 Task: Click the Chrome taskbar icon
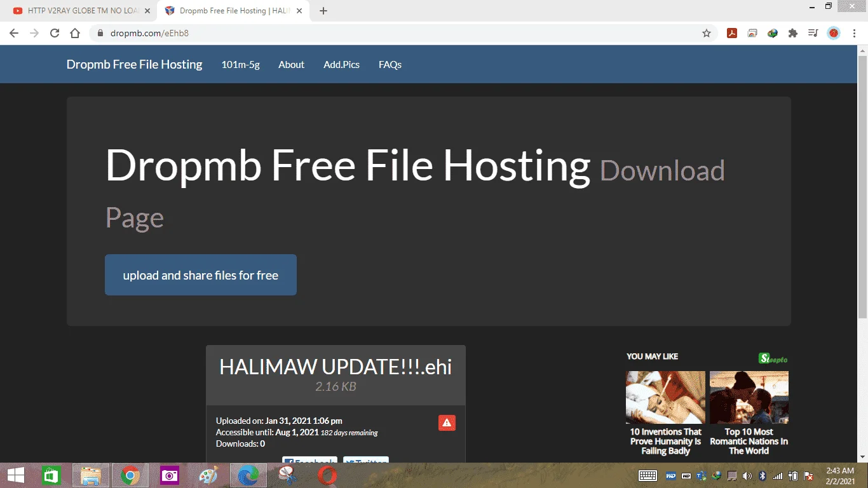point(130,475)
